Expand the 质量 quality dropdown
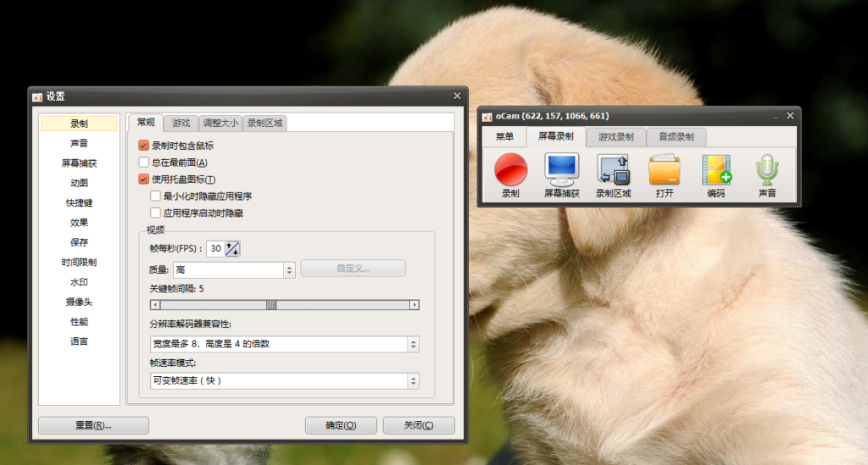This screenshot has width=868, height=465. tap(289, 269)
